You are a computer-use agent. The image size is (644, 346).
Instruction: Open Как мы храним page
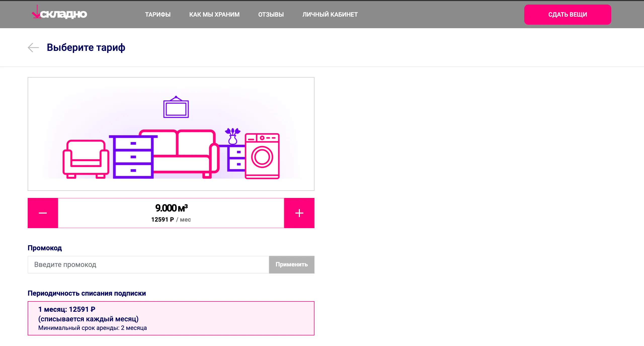point(214,14)
